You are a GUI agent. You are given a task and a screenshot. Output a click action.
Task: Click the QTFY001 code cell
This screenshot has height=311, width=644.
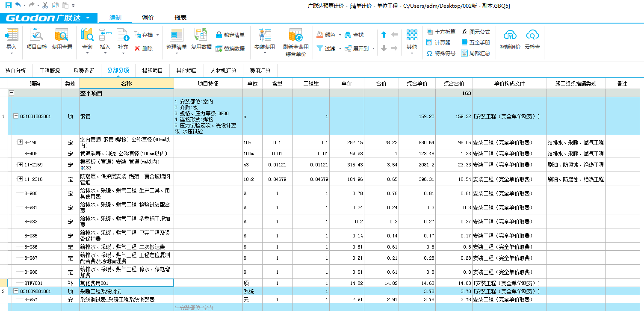coord(33,283)
